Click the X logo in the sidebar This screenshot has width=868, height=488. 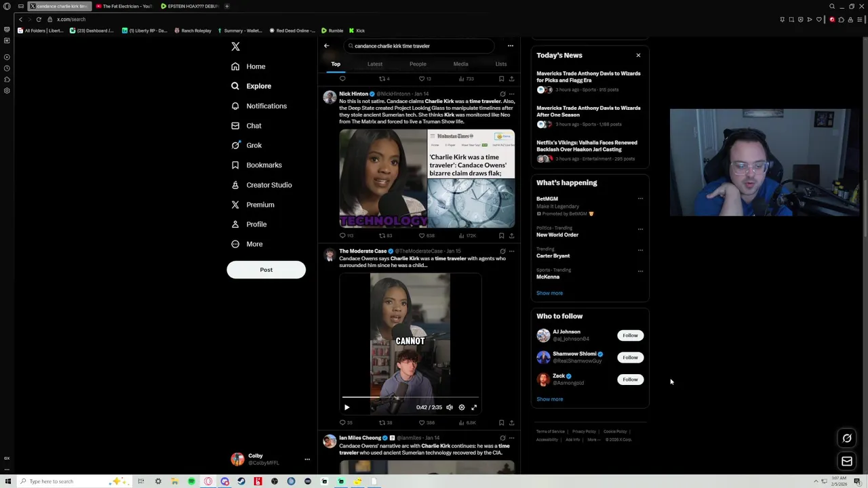(x=235, y=47)
